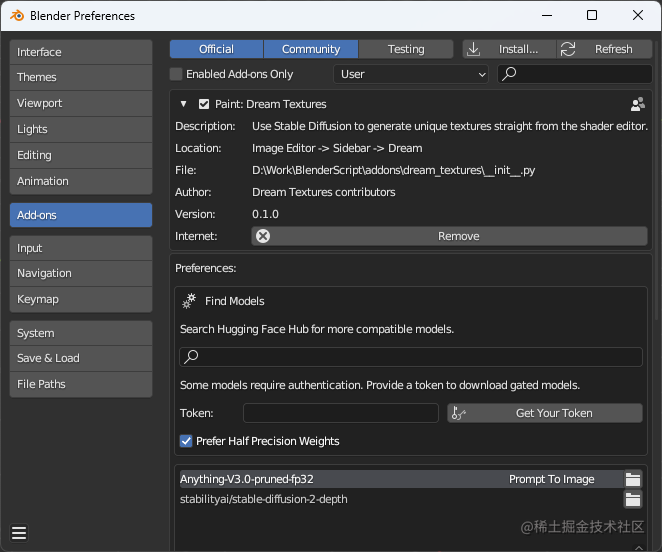Click the Token input field
662x552 pixels.
tap(341, 413)
